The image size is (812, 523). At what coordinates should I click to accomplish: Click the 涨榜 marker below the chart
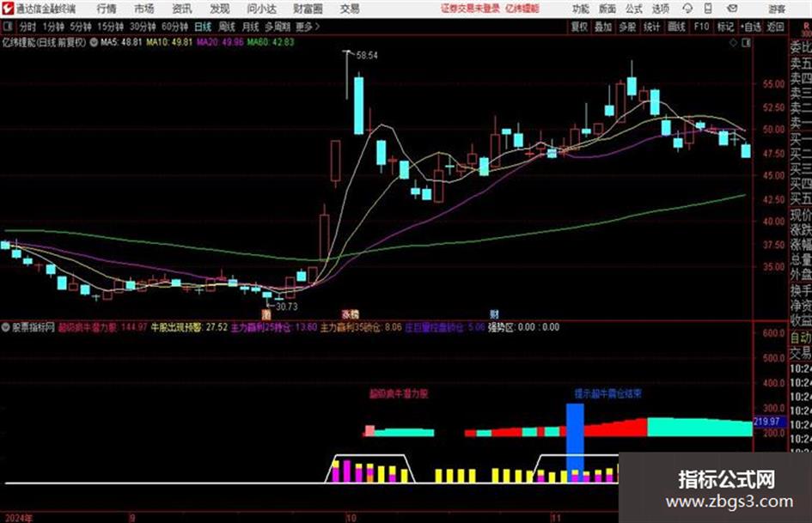pyautogui.click(x=350, y=313)
